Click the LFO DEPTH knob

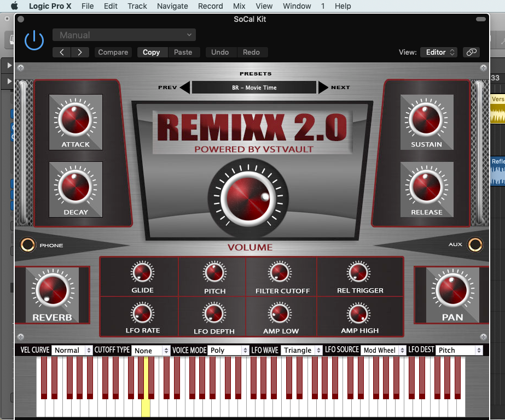point(214,313)
